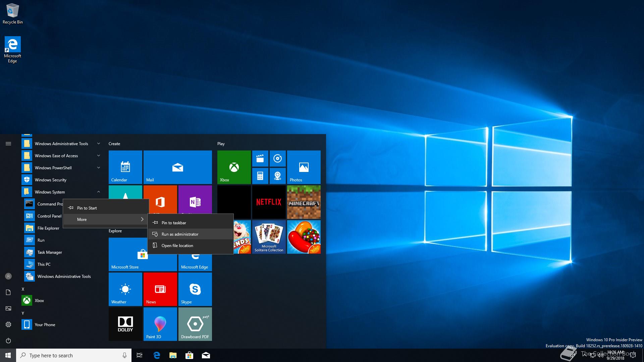Open the Calendar tile

[x=125, y=167]
